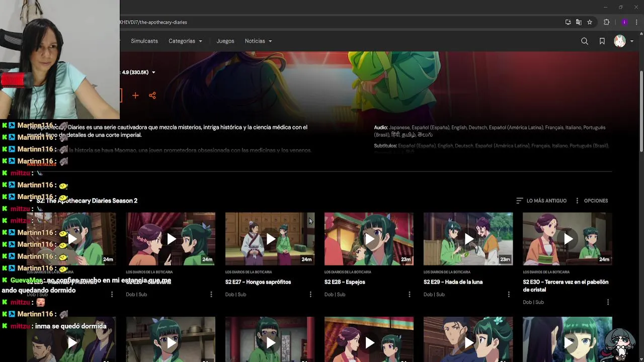Play episode S2 E30 Tercera vez en el pabellón

(568, 239)
